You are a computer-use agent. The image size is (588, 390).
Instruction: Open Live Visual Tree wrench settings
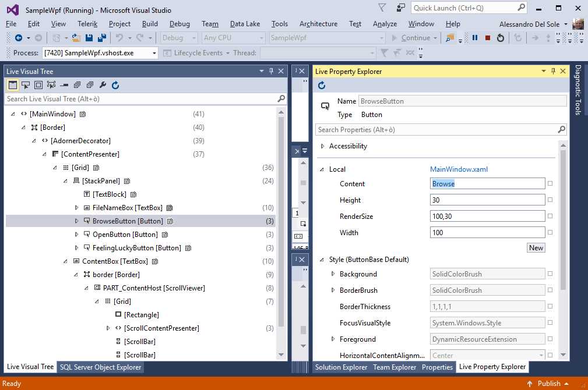click(x=103, y=85)
